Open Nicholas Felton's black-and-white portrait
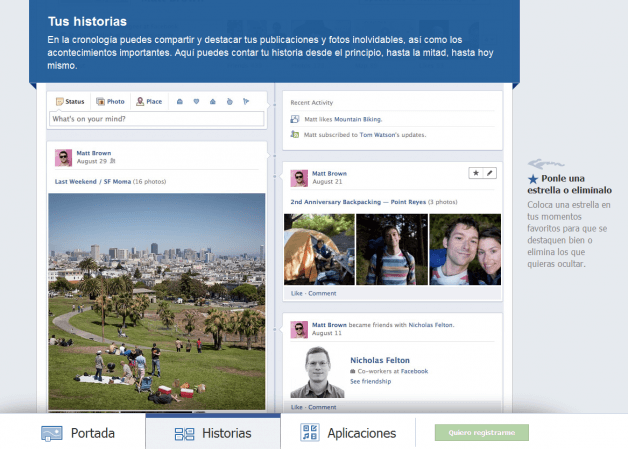628x449 pixels. point(318,372)
